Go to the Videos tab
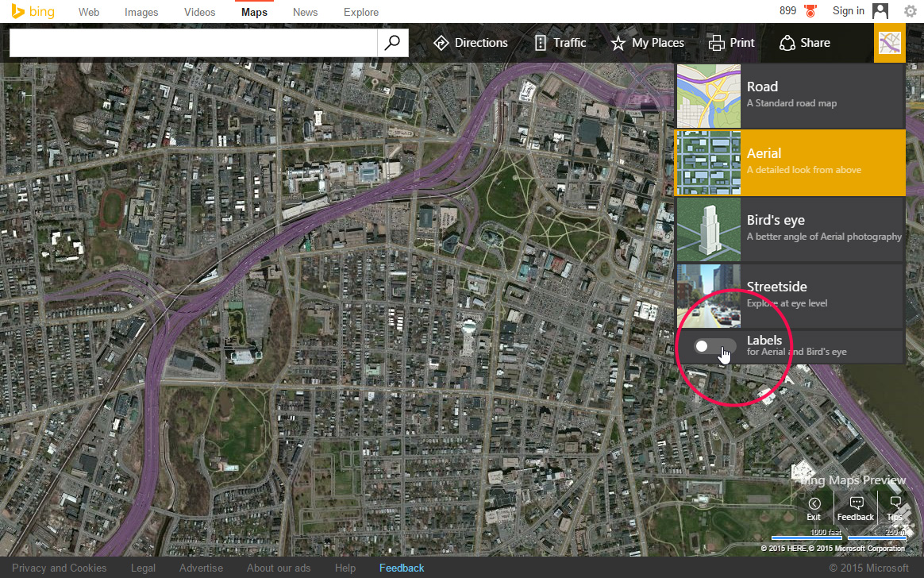 [200, 13]
